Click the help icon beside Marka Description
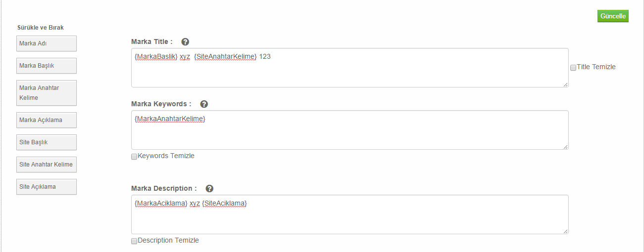 [209, 189]
